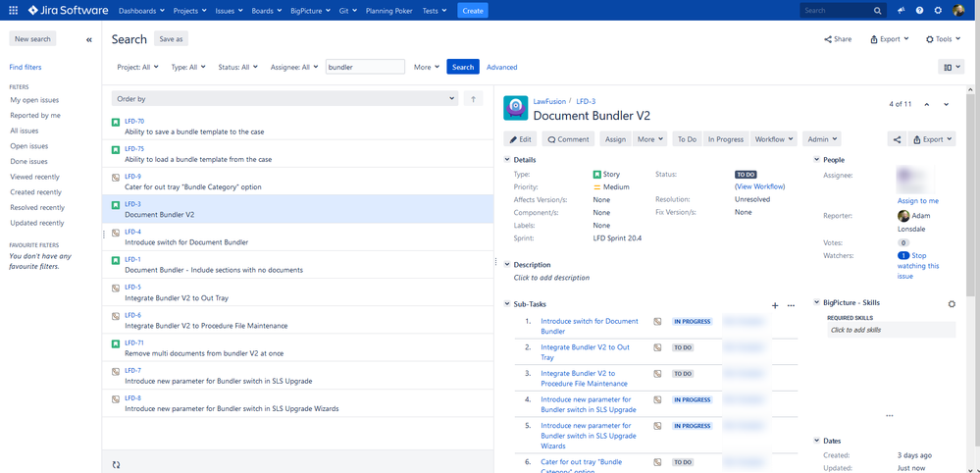Open Planning Poker
This screenshot has height=473, width=980.
[390, 11]
